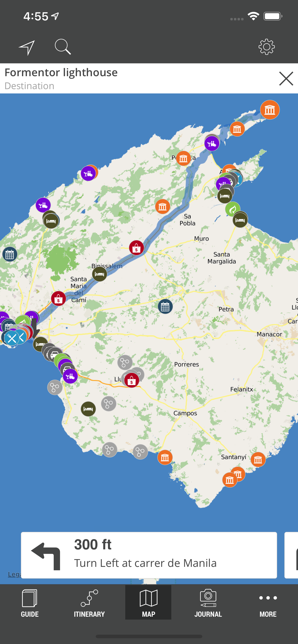298x644 pixels.
Task: Select the southernmost orange museum marker near Santanyí
Action: [230, 480]
